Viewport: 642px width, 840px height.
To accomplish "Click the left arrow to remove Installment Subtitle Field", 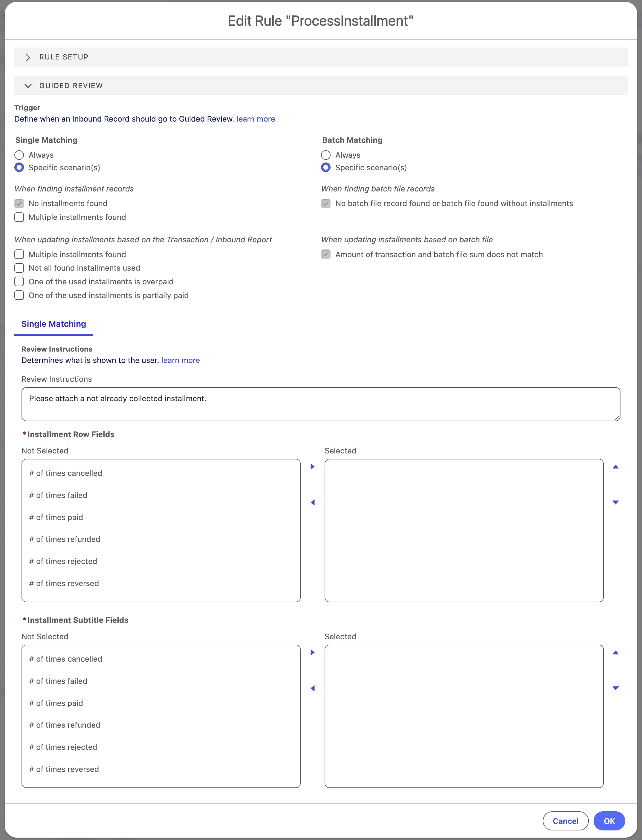I will coord(313,688).
